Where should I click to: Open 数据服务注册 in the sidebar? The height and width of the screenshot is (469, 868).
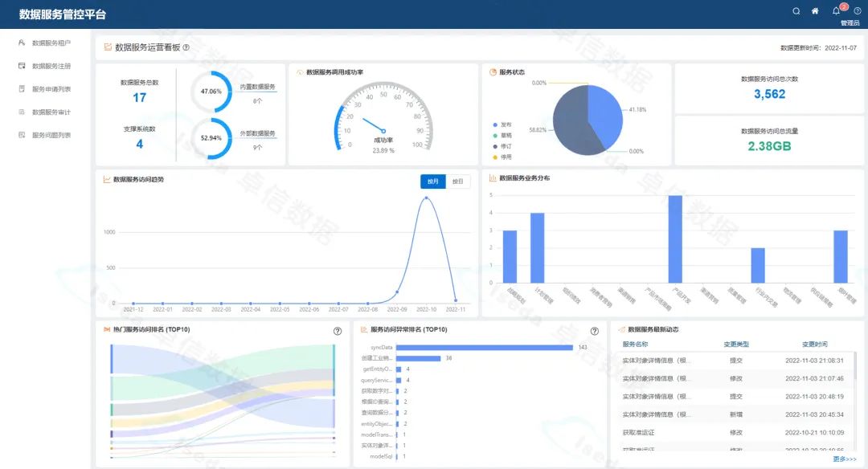[x=51, y=66]
